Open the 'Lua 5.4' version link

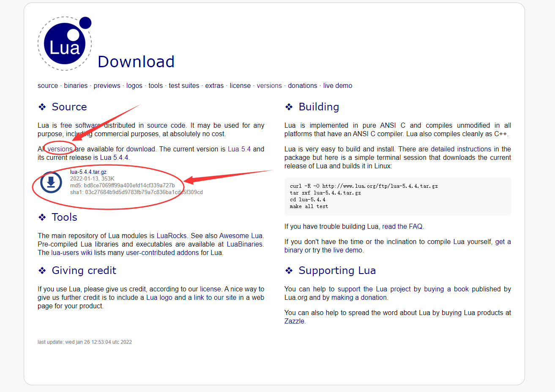pyautogui.click(x=239, y=149)
